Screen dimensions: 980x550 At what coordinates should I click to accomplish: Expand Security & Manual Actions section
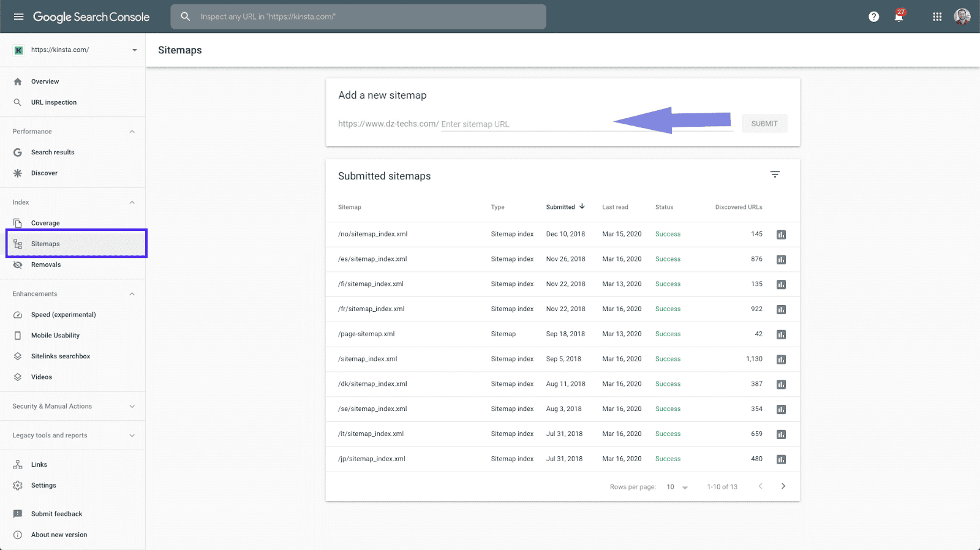[132, 406]
